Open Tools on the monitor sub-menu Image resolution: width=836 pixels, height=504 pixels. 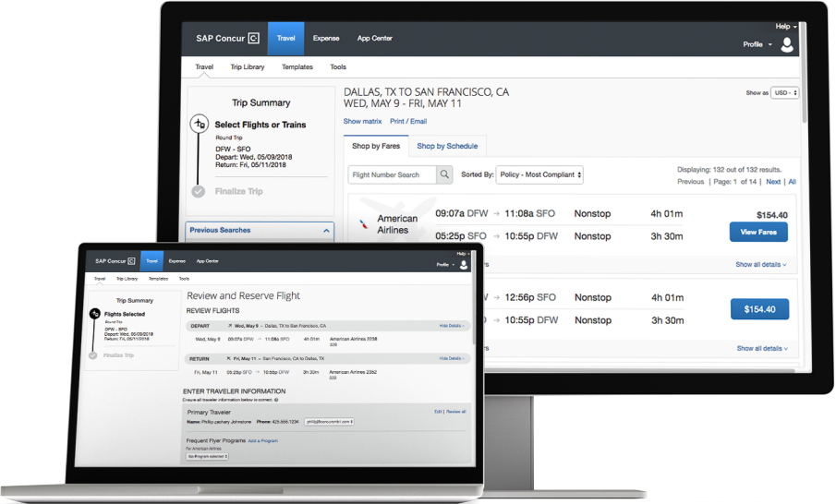point(338,67)
